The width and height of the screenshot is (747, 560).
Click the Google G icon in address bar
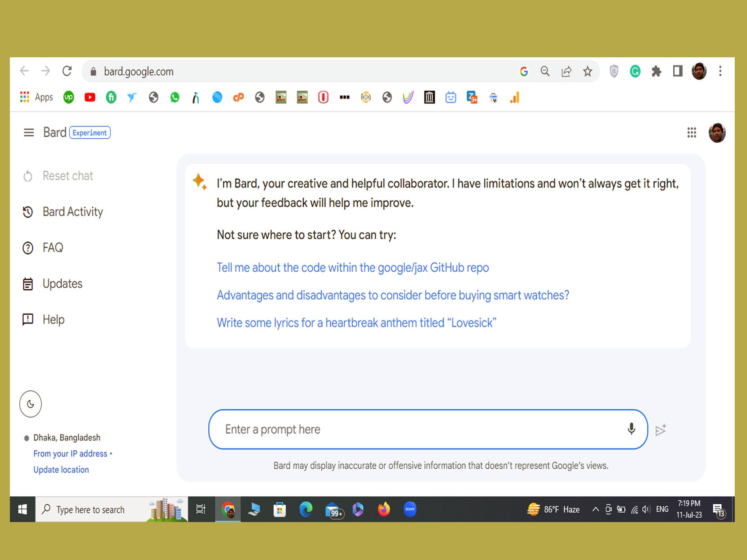(524, 72)
